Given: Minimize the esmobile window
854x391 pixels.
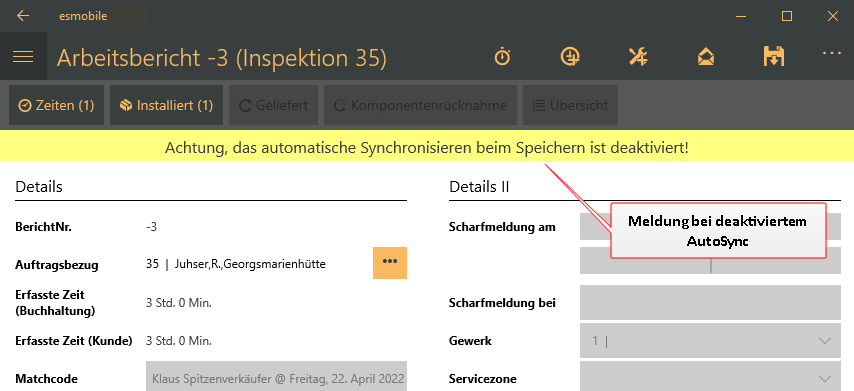Looking at the screenshot, I should 741,16.
